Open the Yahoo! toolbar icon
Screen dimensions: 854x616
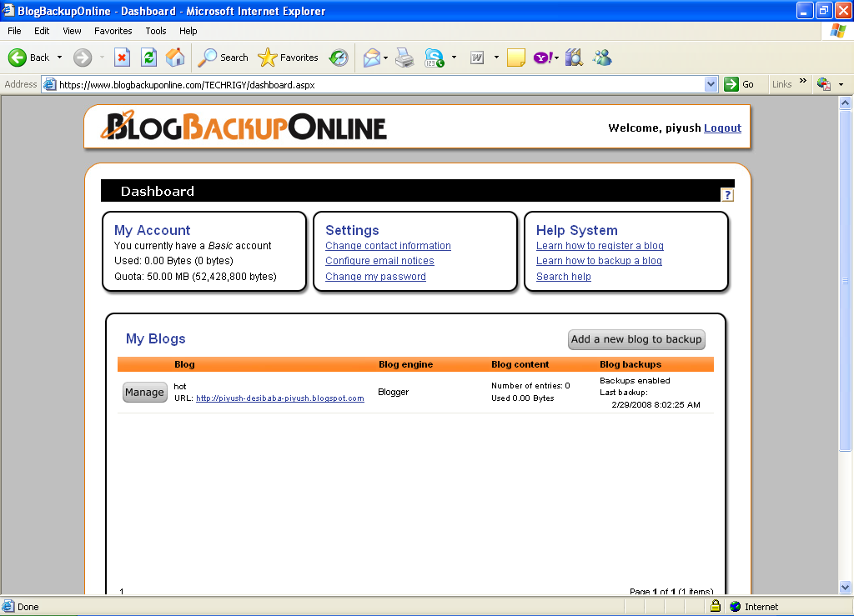[x=543, y=58]
